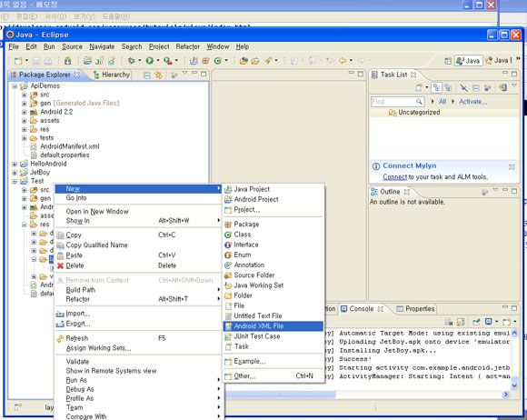Click the magnifier icon in Find field
The image size is (527, 420).
point(419,101)
